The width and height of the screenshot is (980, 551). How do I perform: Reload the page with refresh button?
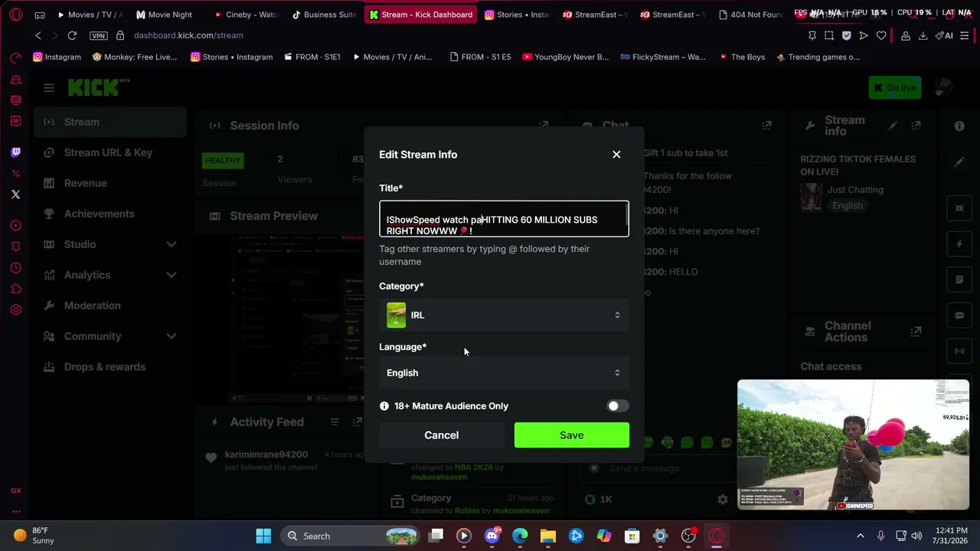[x=72, y=35]
